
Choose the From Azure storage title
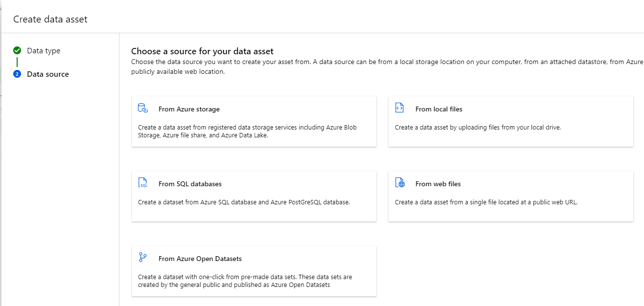coord(189,109)
